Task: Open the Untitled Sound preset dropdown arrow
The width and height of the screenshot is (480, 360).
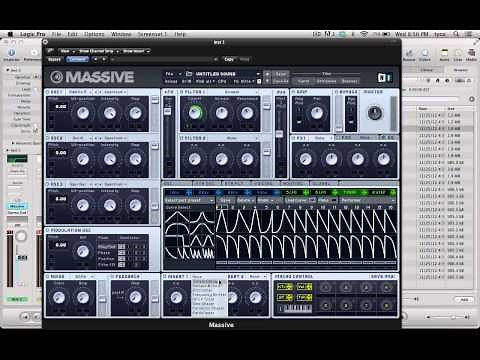Action: 258,74
